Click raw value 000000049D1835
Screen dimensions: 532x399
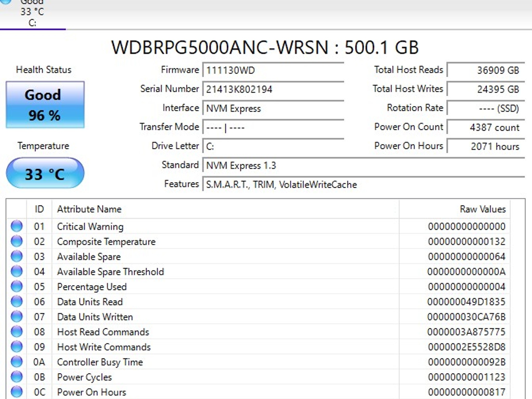(x=467, y=302)
